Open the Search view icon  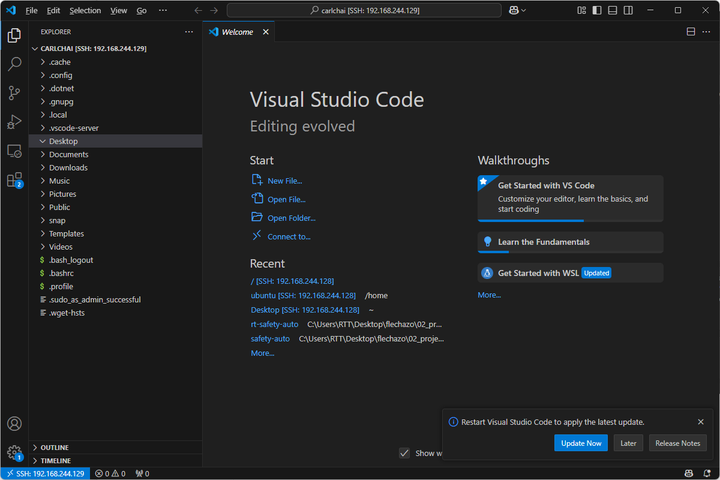(14, 64)
